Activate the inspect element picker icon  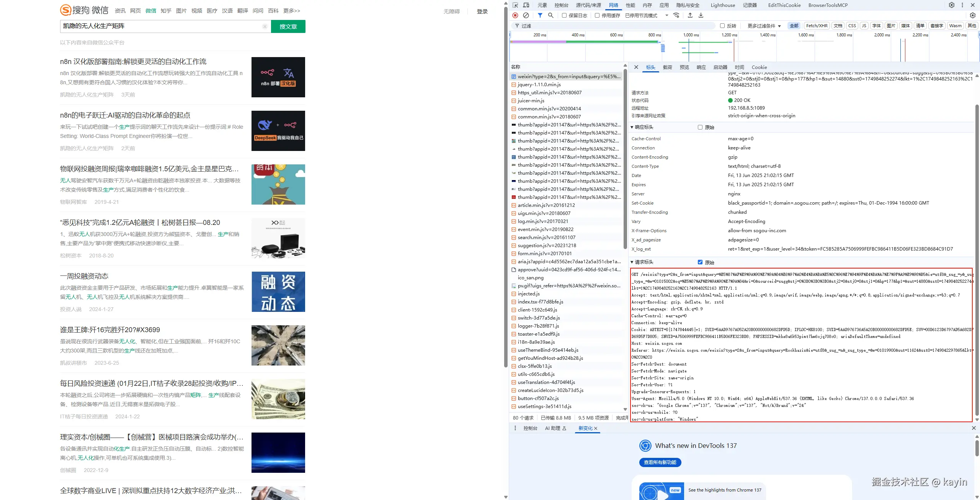coord(515,5)
